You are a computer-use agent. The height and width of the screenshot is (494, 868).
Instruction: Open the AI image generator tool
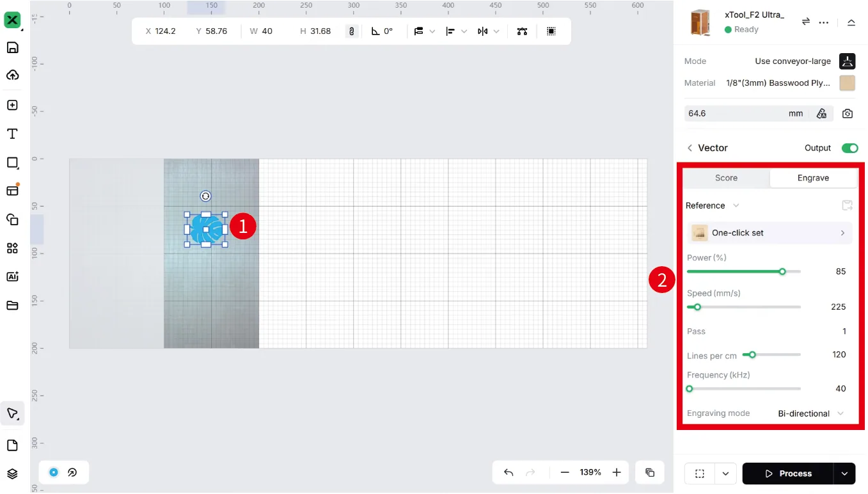pos(12,276)
